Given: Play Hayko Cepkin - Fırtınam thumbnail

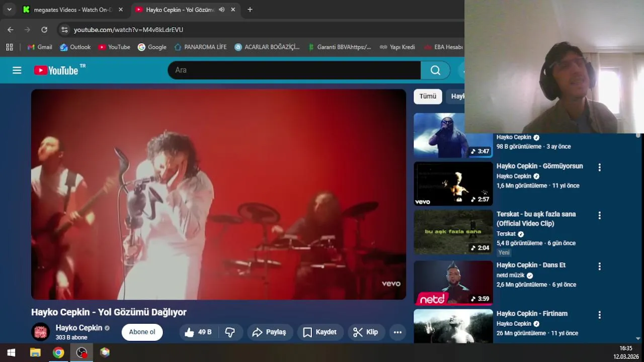Looking at the screenshot, I should 453,326.
